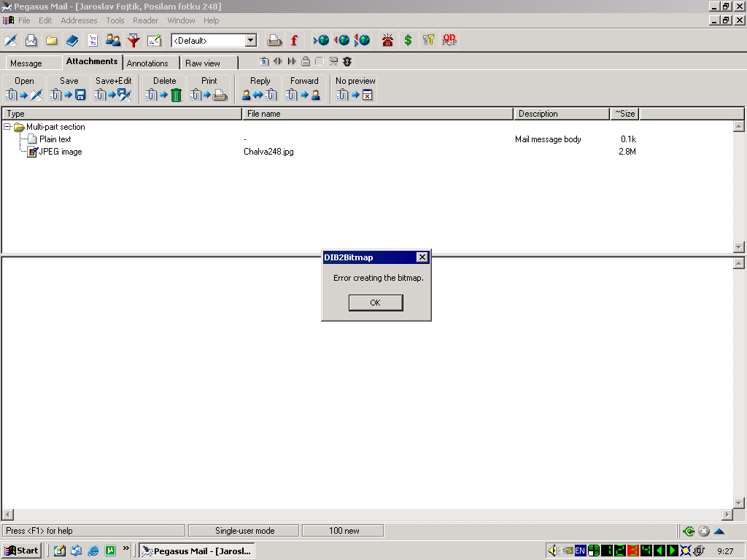Click the Reply button in Attachments toolbar
Image resolution: width=747 pixels, height=560 pixels.
[x=260, y=88]
